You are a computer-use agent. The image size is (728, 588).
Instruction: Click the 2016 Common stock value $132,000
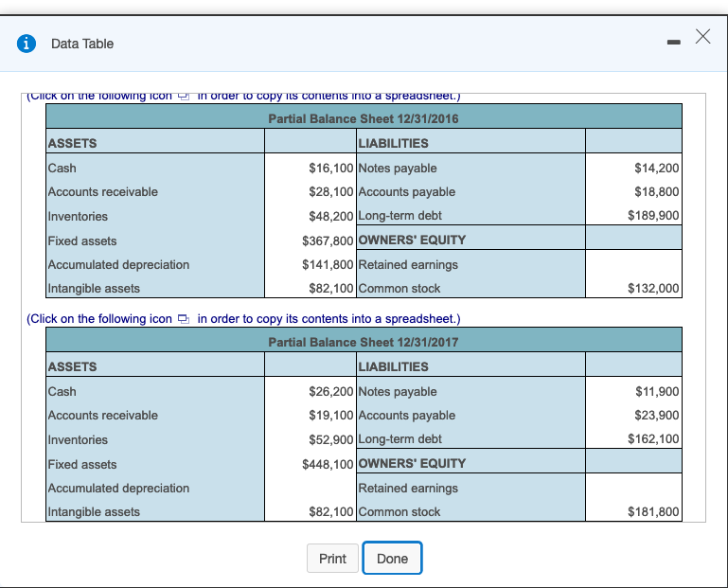click(x=654, y=289)
